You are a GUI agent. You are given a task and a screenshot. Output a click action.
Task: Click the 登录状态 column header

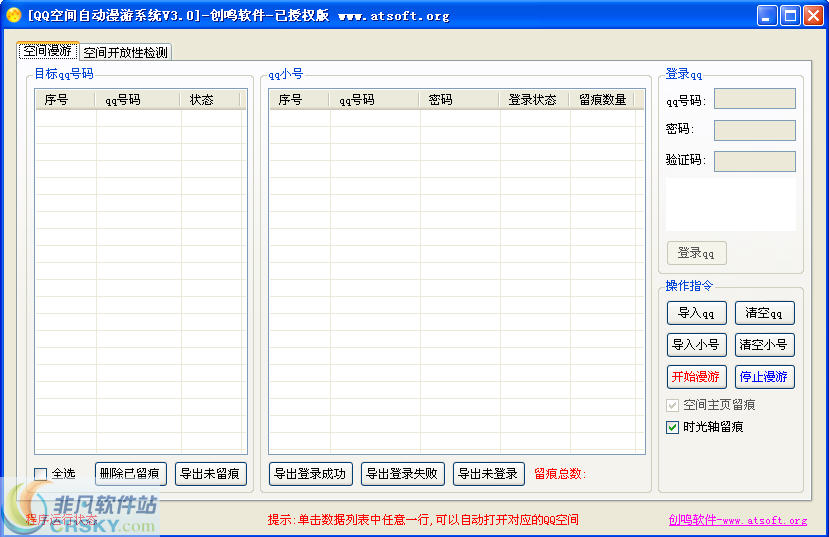tap(533, 100)
